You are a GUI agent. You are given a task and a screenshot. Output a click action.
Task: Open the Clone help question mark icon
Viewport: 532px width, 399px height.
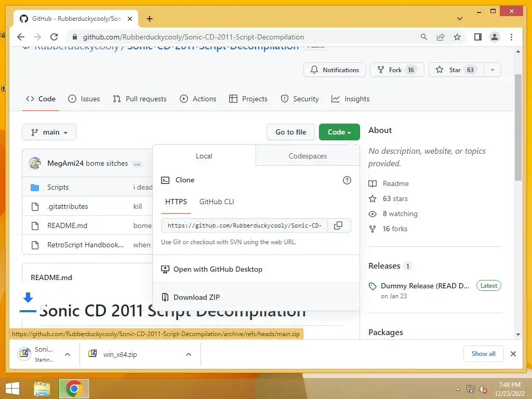[347, 180]
